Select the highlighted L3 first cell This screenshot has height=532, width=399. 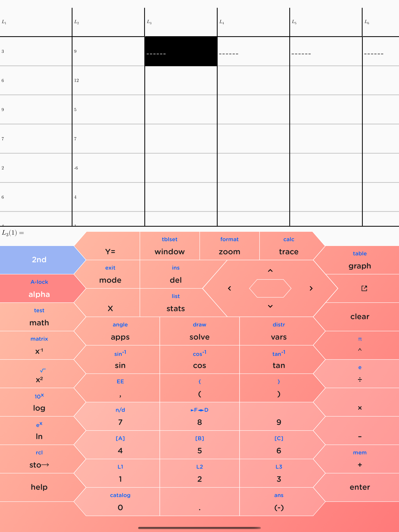(x=181, y=51)
